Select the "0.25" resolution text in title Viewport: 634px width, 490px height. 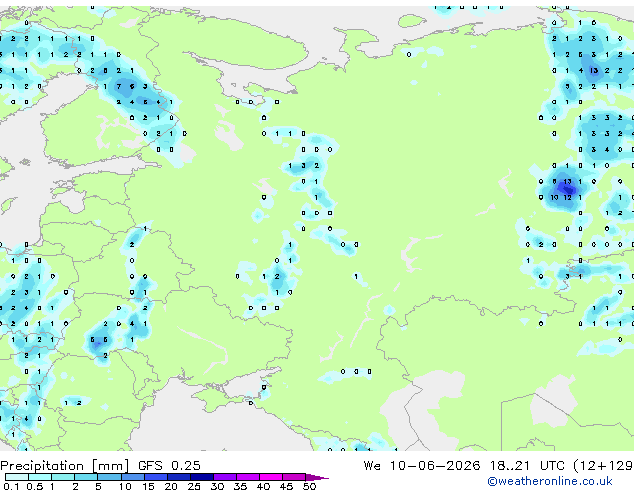click(x=185, y=465)
